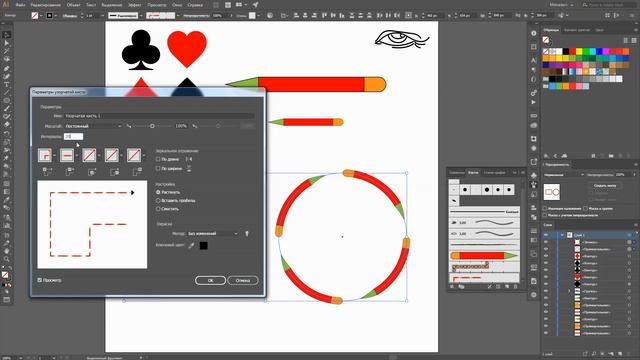Open the Объект menu
Viewport: 640px width, 360px height.
pos(73,5)
